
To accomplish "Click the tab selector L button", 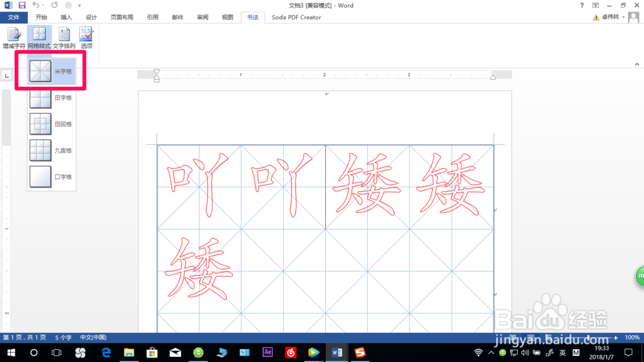I will coord(6,75).
